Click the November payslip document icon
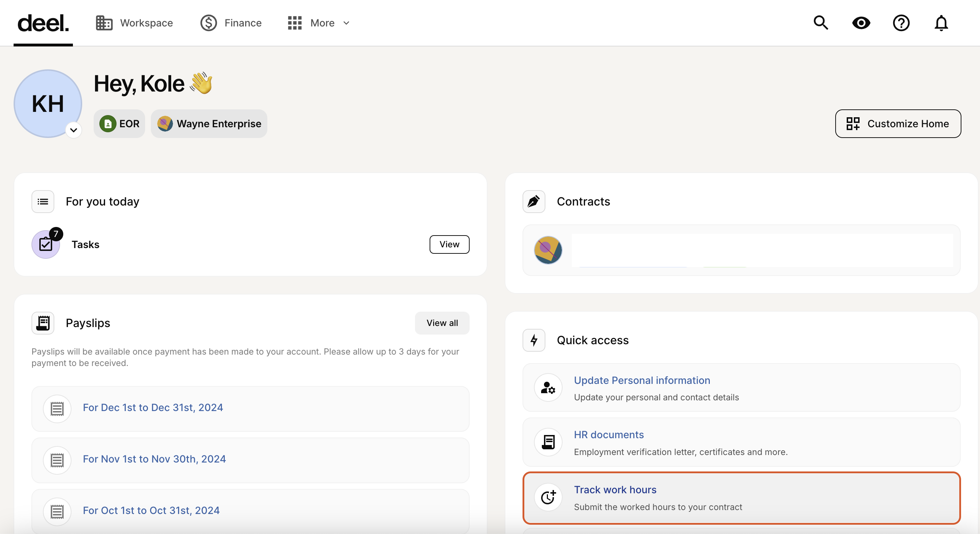The image size is (980, 534). coord(57,460)
